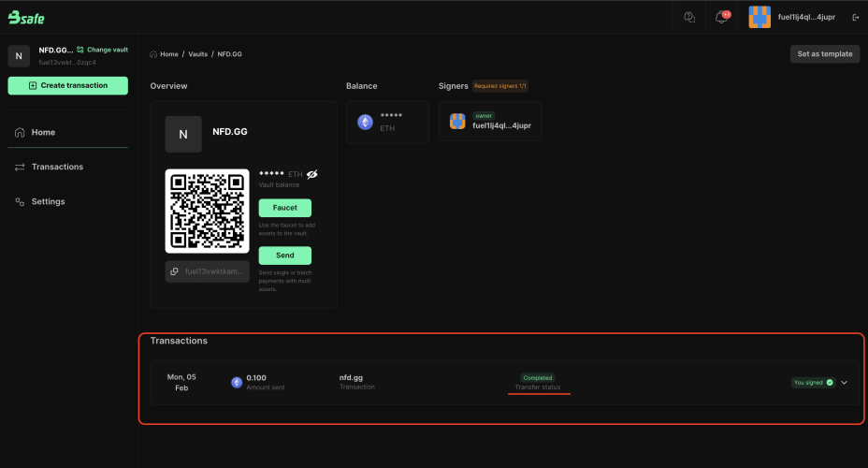The height and width of the screenshot is (468, 868).
Task: Click the NFD.GG vault avatar tile
Action: pyautogui.click(x=183, y=134)
